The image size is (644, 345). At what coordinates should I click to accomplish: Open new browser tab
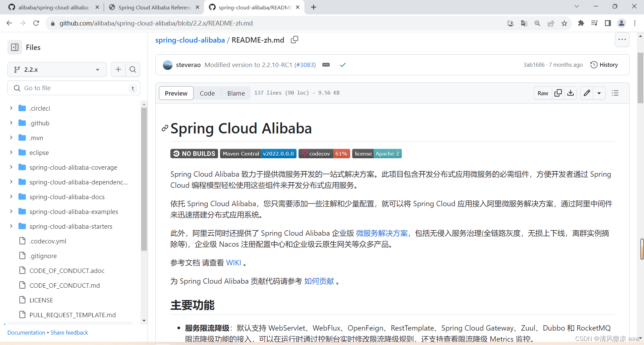click(x=314, y=7)
